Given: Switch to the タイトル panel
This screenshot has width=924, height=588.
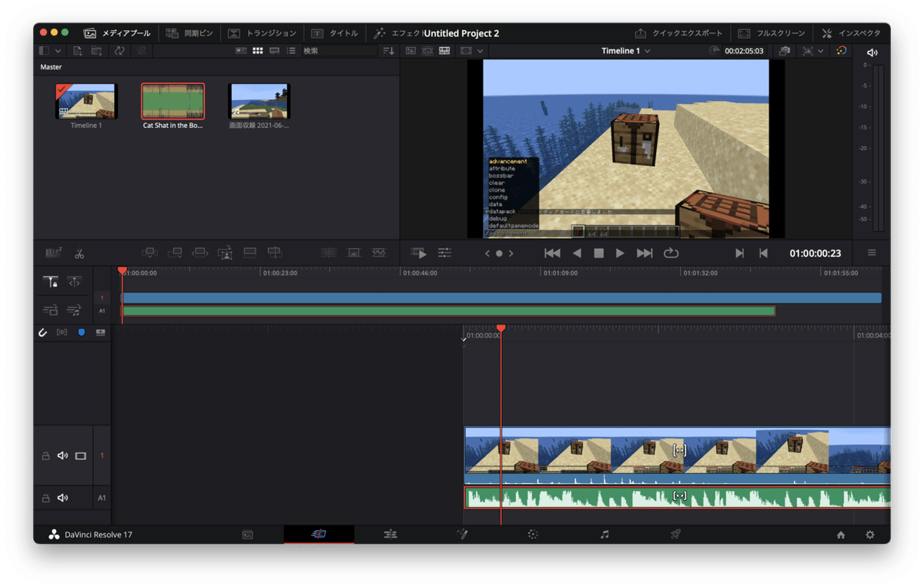Looking at the screenshot, I should 335,33.
